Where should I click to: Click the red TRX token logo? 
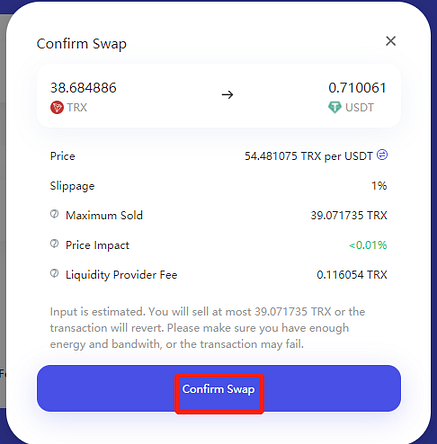(57, 107)
